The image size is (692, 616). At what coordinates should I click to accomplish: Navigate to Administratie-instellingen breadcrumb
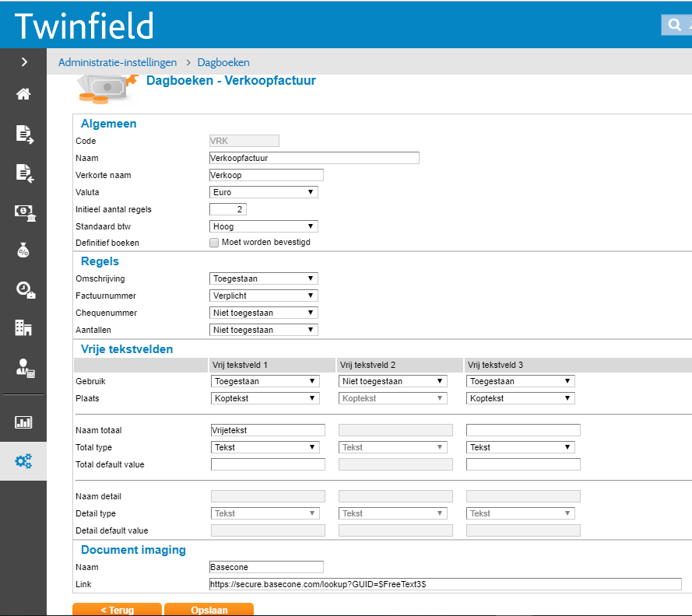click(118, 62)
